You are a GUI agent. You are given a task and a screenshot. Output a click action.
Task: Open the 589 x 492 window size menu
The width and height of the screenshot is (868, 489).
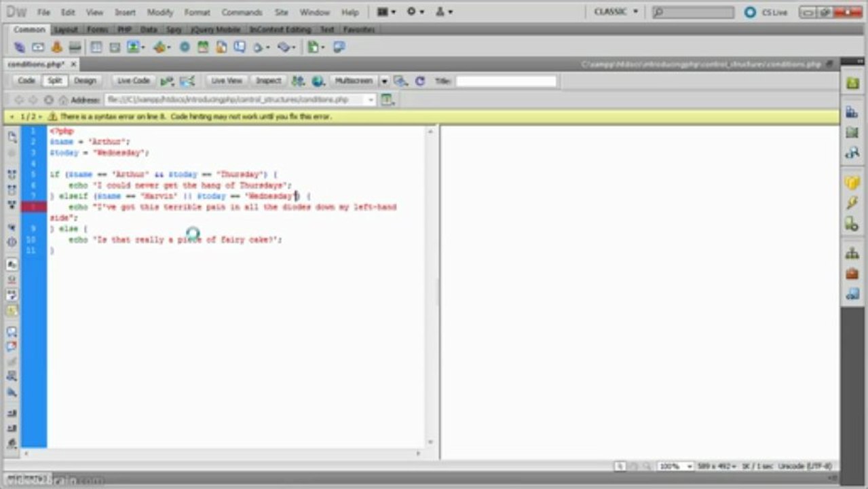[x=717, y=467]
